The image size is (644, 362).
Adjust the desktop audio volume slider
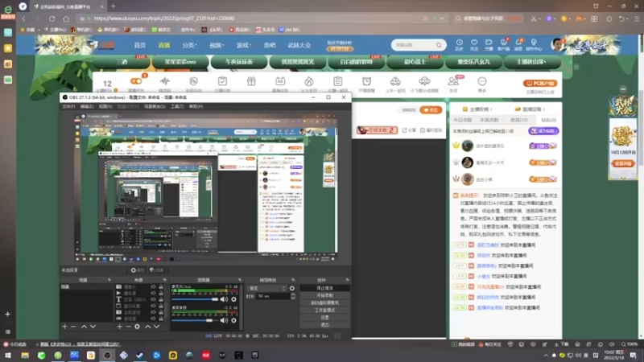(x=195, y=320)
